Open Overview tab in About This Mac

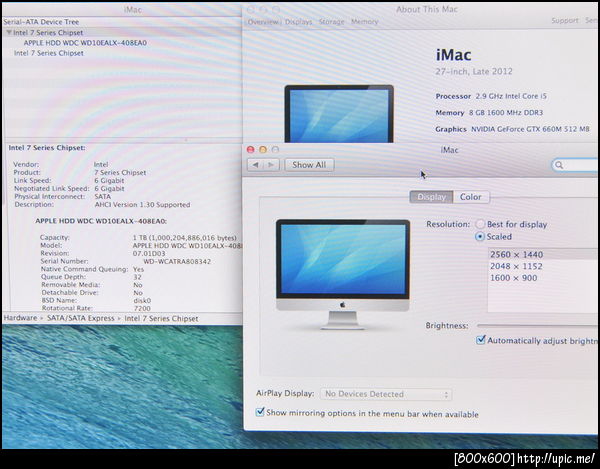tap(263, 22)
